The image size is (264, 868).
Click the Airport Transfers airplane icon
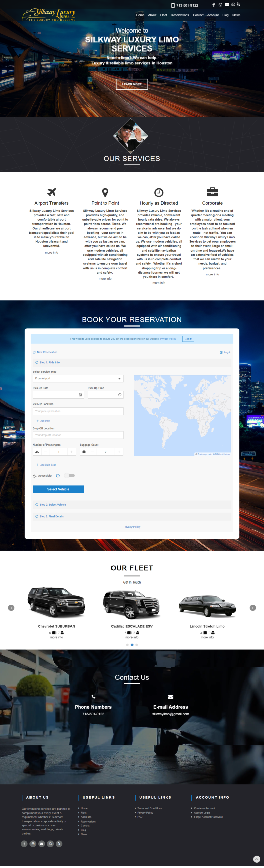click(52, 192)
